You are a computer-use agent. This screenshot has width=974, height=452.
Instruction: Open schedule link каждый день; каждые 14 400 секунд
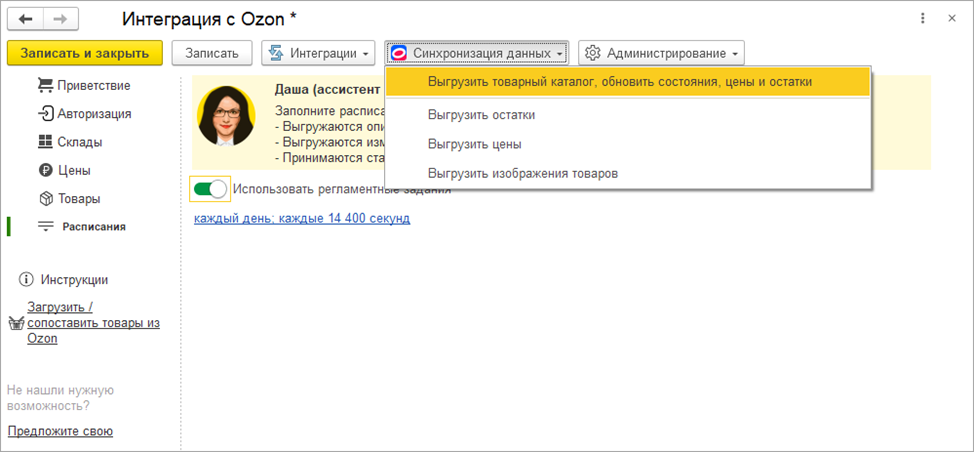(x=302, y=218)
